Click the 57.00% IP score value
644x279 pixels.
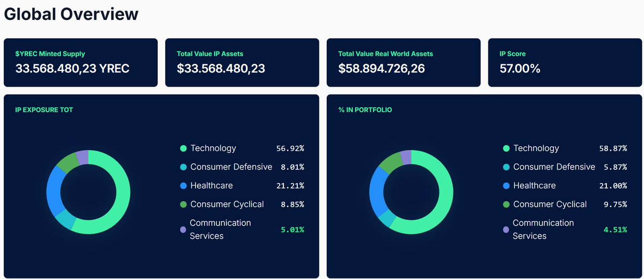point(519,68)
